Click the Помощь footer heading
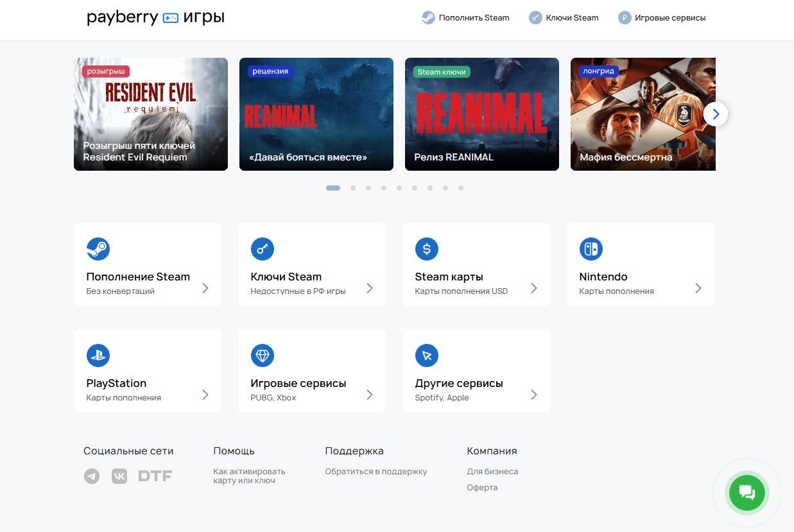Image resolution: width=794 pixels, height=532 pixels. [234, 450]
